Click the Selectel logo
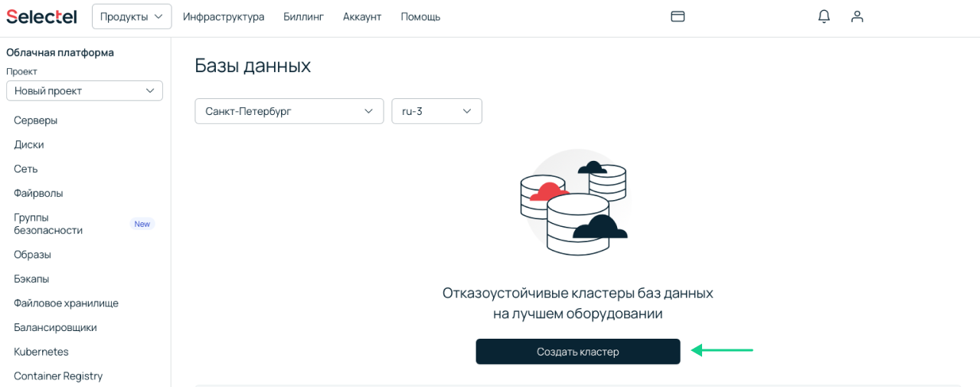980x387 pixels. (41, 16)
